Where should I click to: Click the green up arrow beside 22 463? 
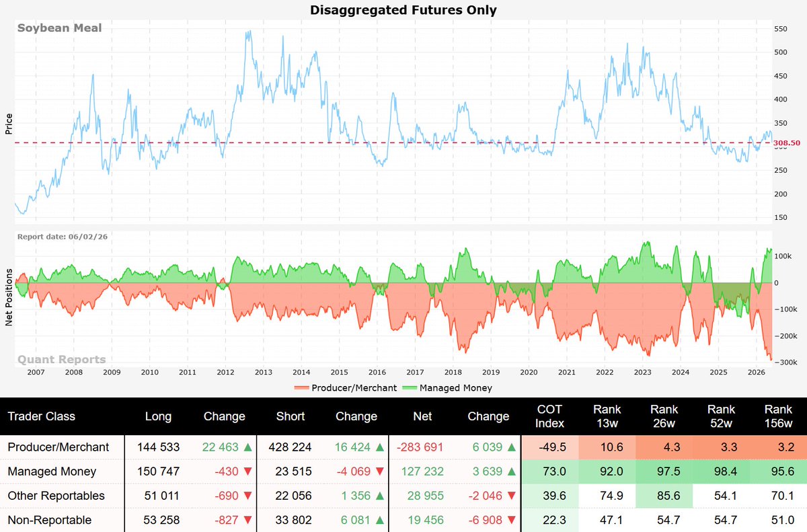click(x=249, y=447)
